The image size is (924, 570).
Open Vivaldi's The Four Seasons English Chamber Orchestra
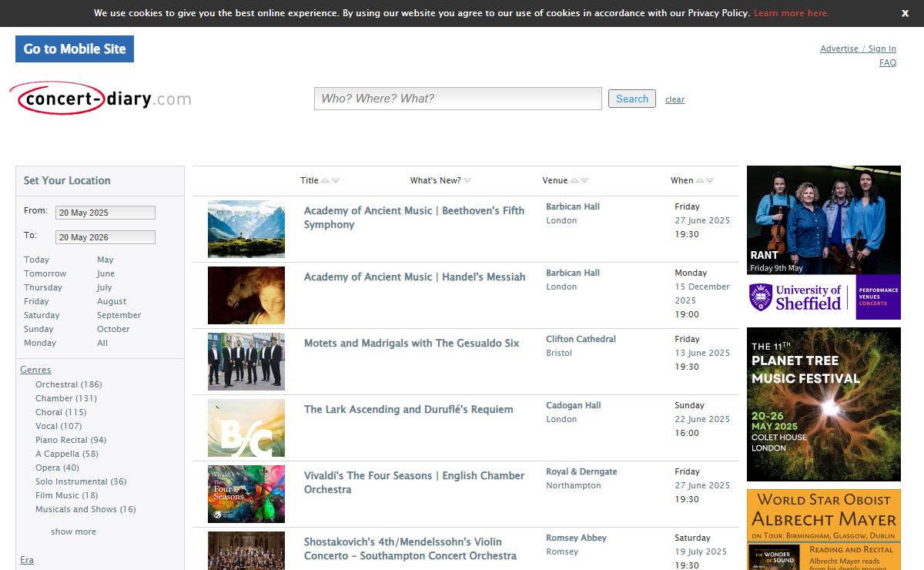coord(414,482)
